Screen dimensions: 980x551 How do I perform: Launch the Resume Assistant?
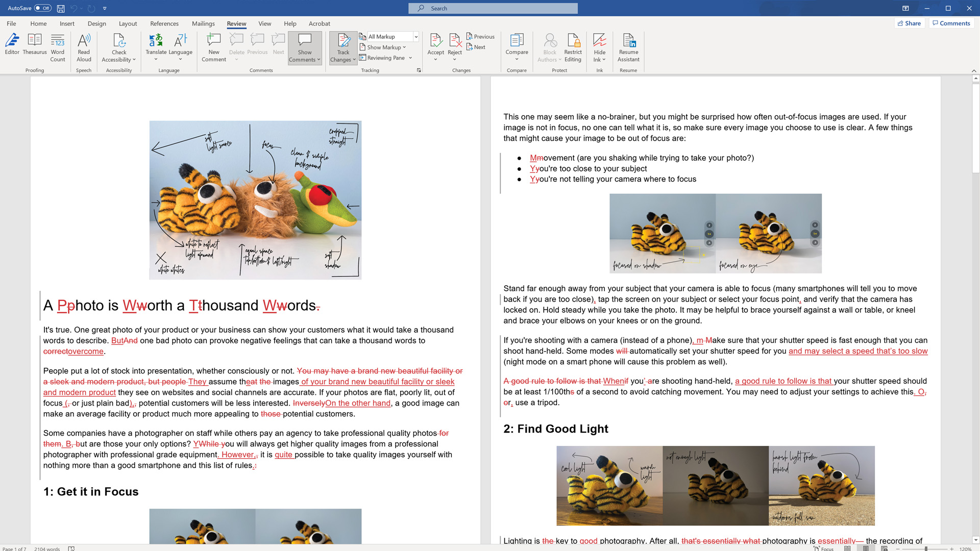(x=628, y=48)
